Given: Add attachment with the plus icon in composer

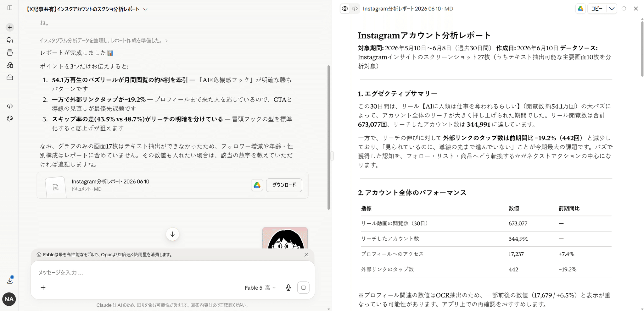Looking at the screenshot, I should [43, 287].
